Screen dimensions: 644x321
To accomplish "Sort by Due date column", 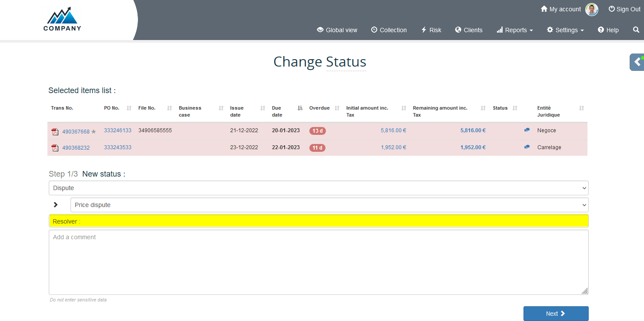I will [x=300, y=108].
